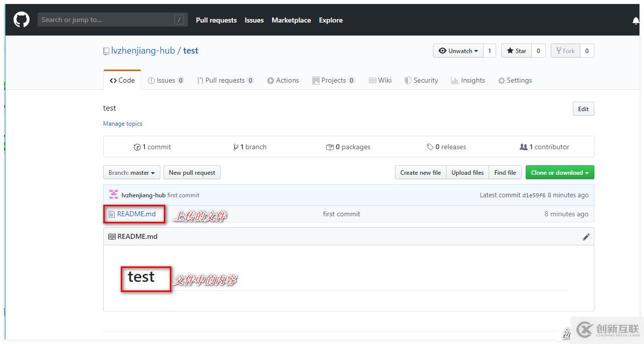This screenshot has height=344, width=644.
Task: Open lvzhenjiang-hub author link in commit bar
Action: click(143, 195)
